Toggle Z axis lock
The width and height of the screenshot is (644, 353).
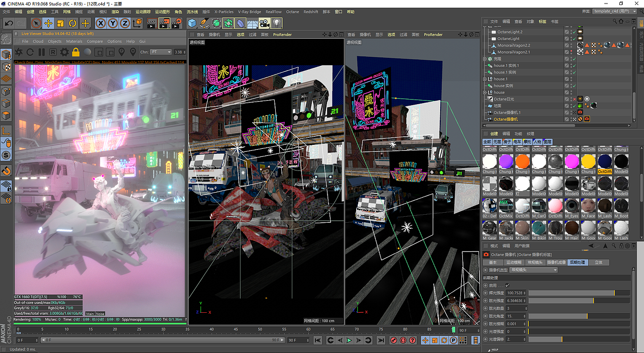pos(125,23)
